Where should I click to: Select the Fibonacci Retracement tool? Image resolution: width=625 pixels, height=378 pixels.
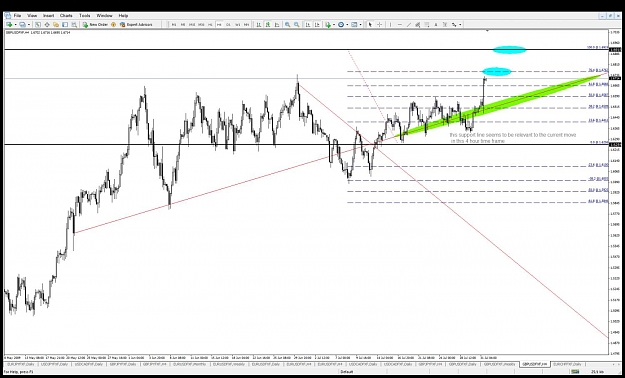point(427,25)
